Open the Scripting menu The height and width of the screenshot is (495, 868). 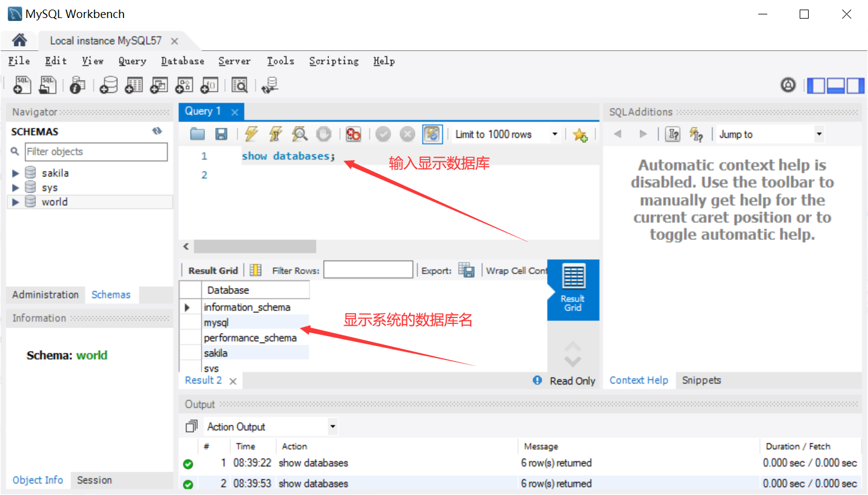[x=334, y=61]
